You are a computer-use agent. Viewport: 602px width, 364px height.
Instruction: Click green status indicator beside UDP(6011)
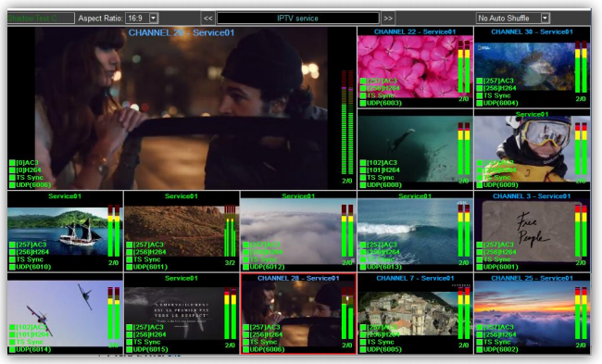(130, 267)
